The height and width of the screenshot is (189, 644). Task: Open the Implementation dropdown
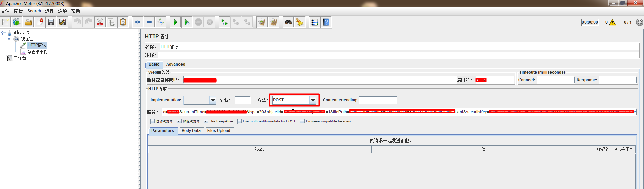pyautogui.click(x=213, y=100)
